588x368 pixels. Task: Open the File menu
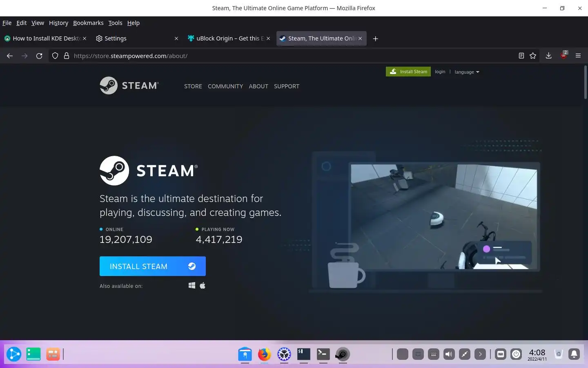tap(7, 23)
